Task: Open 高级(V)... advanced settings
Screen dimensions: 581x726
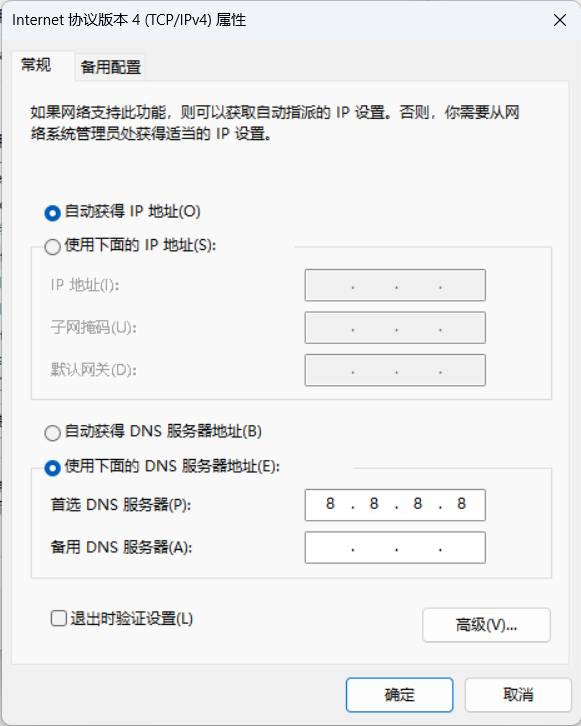Action: pyautogui.click(x=486, y=625)
